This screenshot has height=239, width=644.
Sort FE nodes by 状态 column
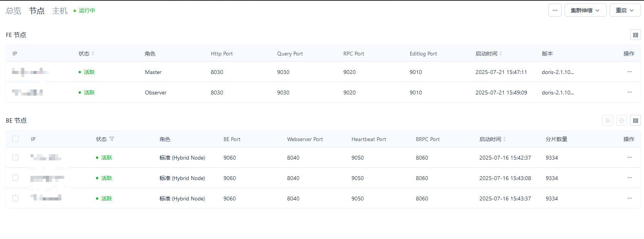pos(93,54)
